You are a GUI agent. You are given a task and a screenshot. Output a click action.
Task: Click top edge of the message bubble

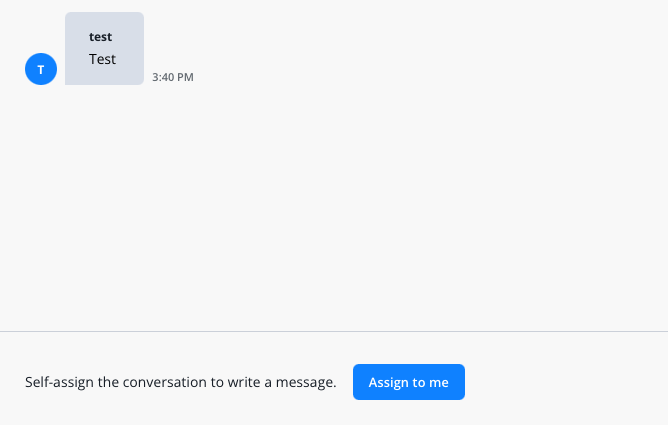(x=104, y=14)
